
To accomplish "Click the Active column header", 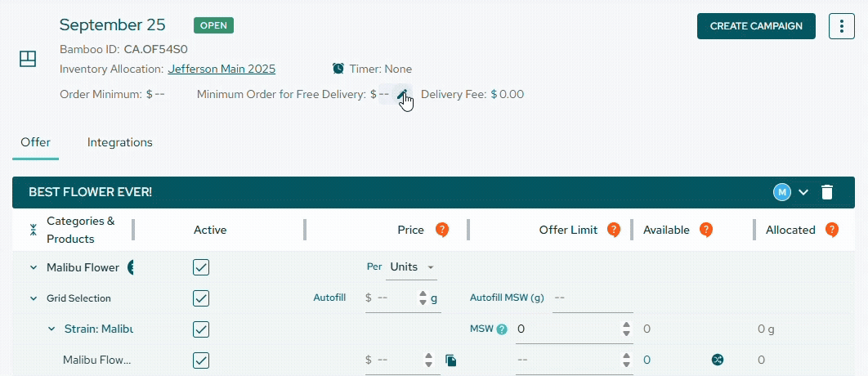I will (210, 230).
